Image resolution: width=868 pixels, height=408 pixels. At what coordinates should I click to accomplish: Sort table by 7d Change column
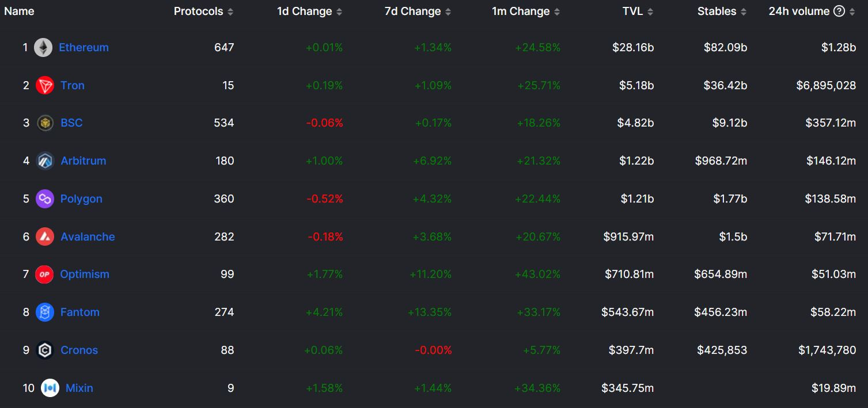pyautogui.click(x=448, y=12)
